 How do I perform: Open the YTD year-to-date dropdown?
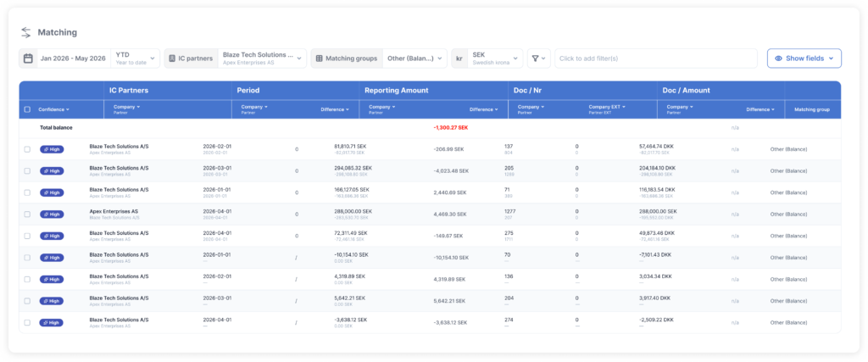[x=135, y=58]
